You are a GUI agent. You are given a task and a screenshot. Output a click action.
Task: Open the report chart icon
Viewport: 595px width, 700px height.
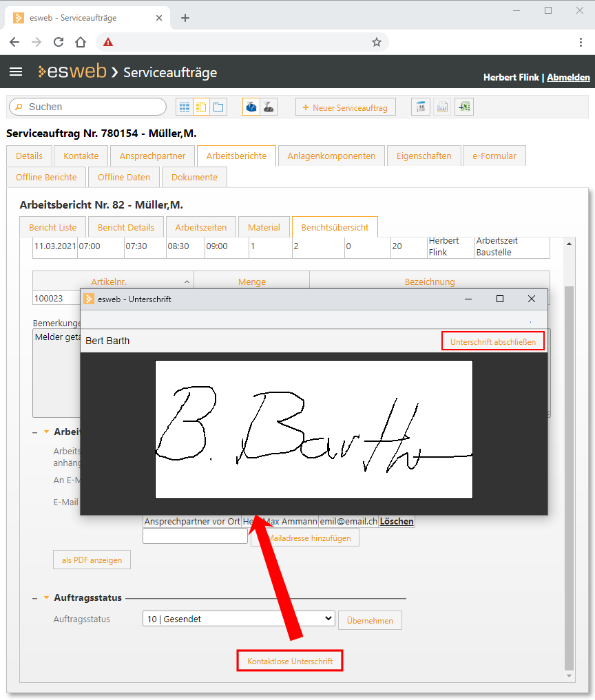tap(442, 107)
